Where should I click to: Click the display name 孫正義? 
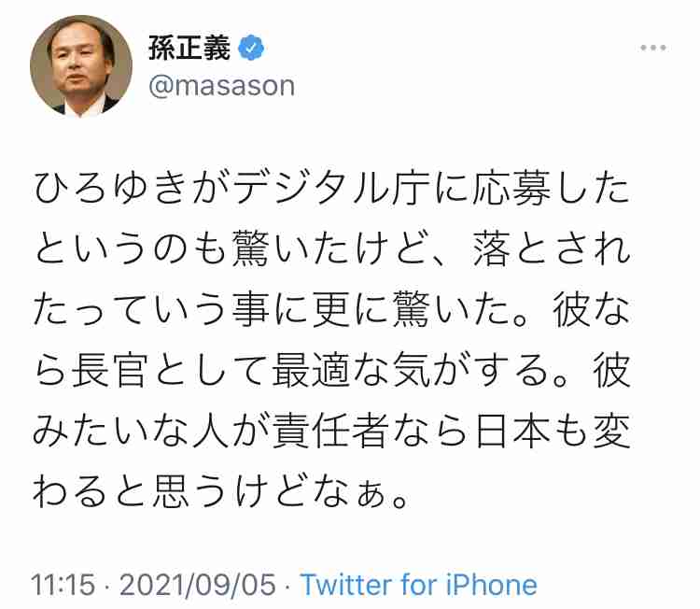(x=189, y=48)
